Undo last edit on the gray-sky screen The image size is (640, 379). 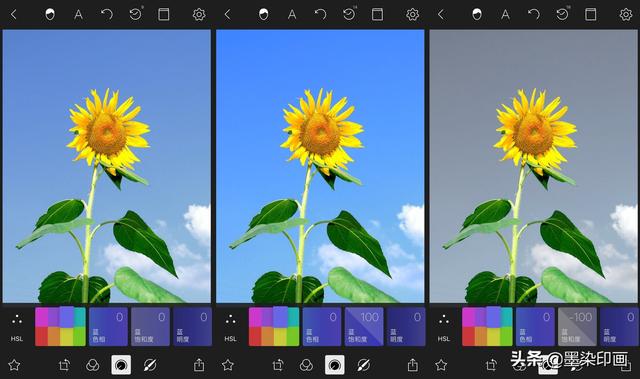tap(534, 15)
